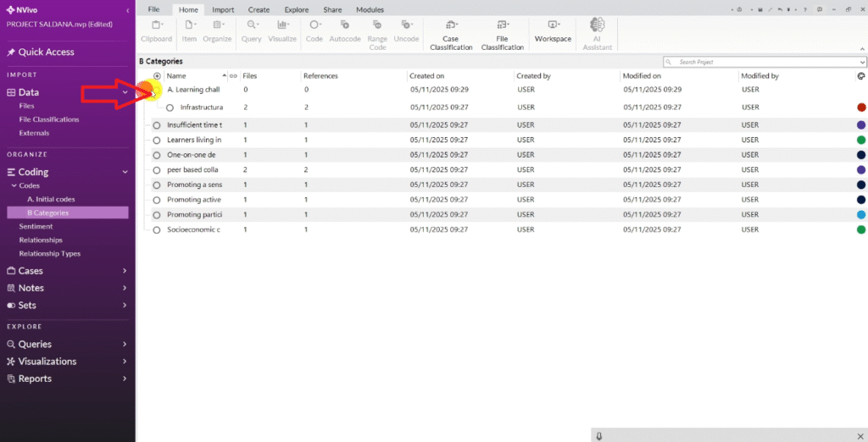Click the Clipboard icon in ribbon
This screenshot has width=868, height=442.
(x=155, y=26)
